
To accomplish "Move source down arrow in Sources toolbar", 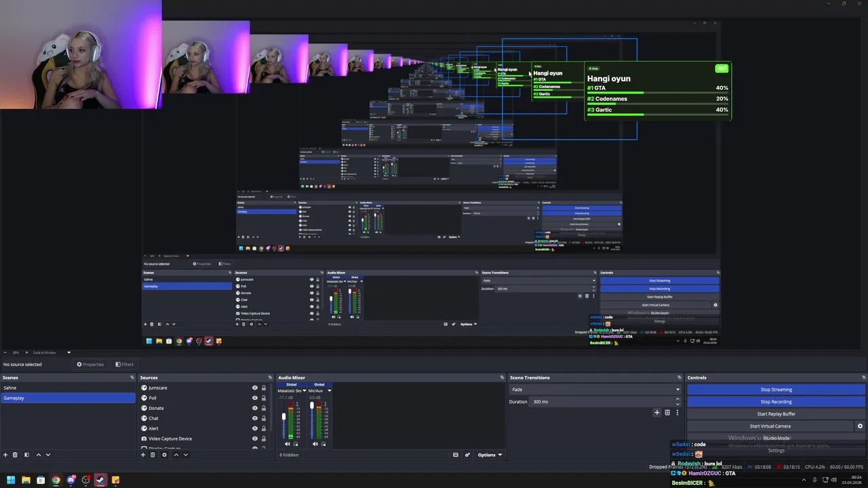I will 185,455.
